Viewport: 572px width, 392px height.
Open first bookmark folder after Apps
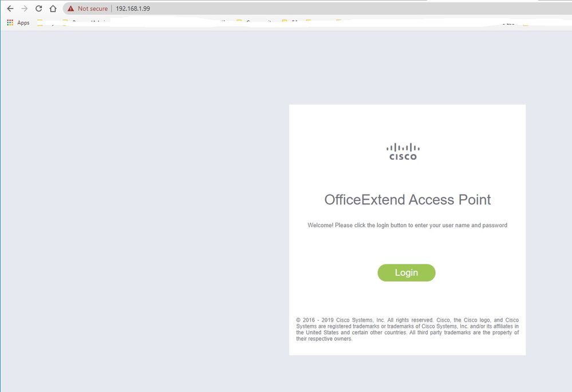(x=40, y=24)
